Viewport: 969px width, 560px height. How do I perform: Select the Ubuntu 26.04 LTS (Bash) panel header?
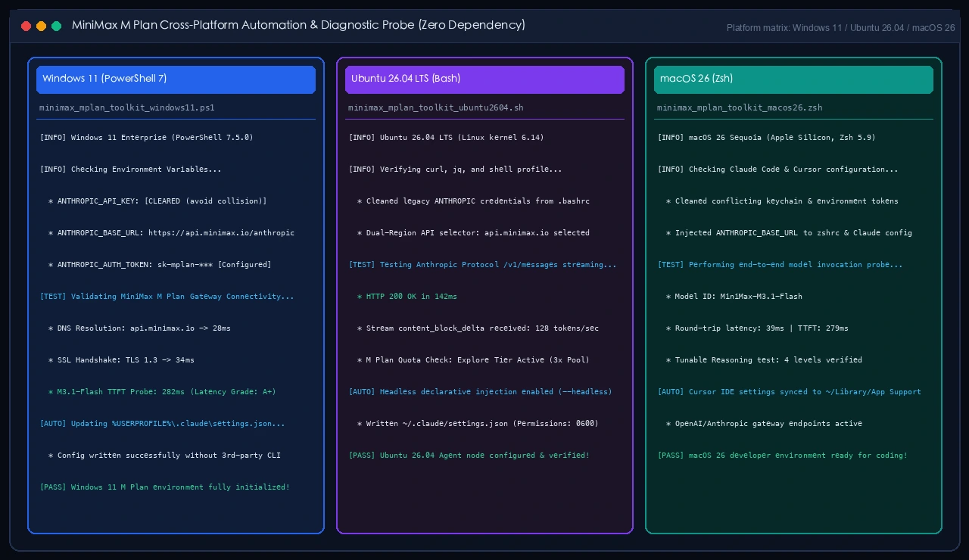click(484, 79)
